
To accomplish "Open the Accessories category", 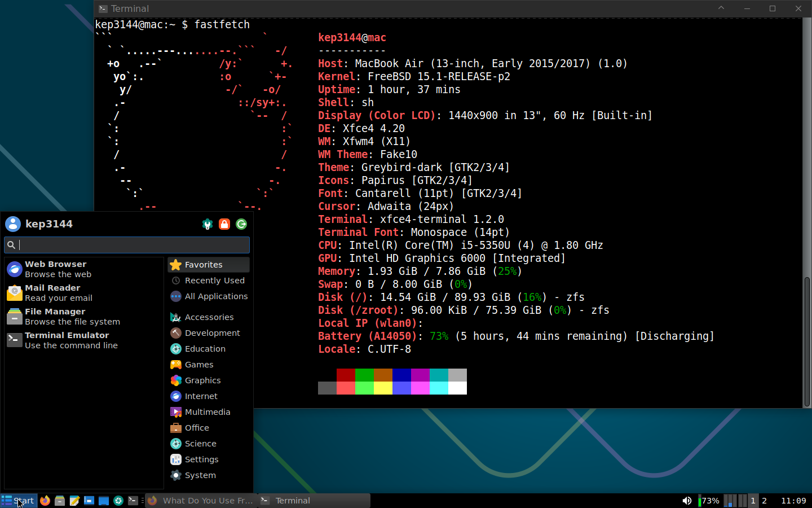I will (209, 317).
